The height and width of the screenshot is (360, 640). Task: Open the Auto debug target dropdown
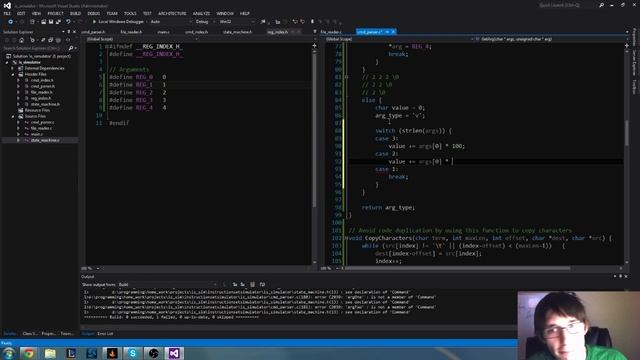[170, 22]
